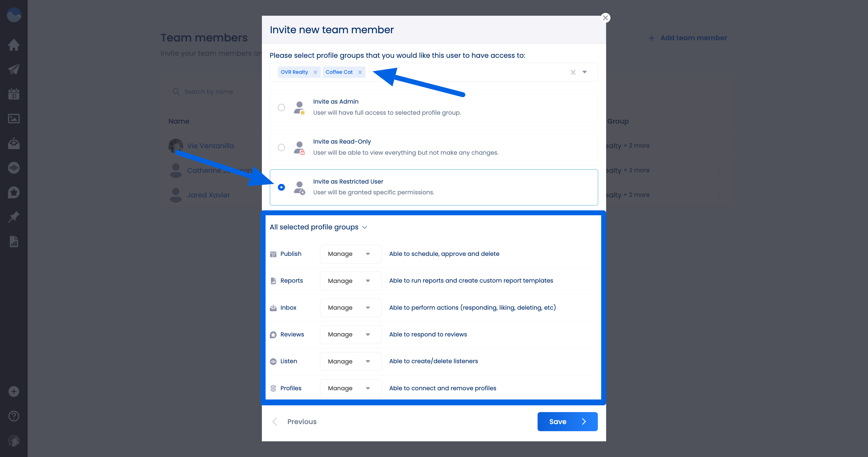
Task: Collapse the All selected profile groups section
Action: click(x=365, y=227)
